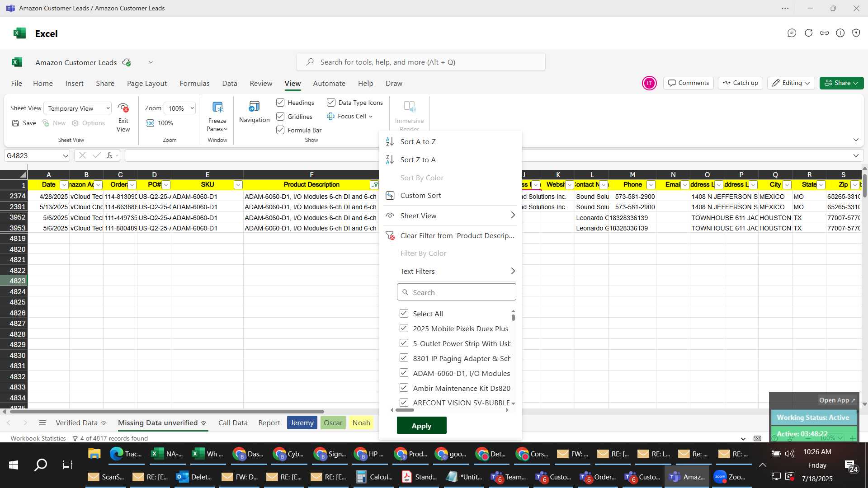This screenshot has height=488, width=868.
Task: Click the Sort Z to A icon
Action: coord(390,160)
